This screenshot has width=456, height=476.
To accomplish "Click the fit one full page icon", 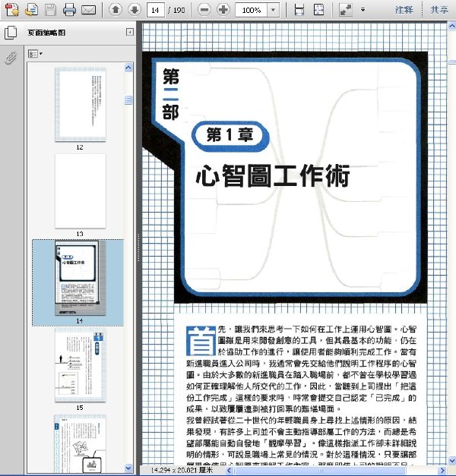I will pyautogui.click(x=318, y=10).
